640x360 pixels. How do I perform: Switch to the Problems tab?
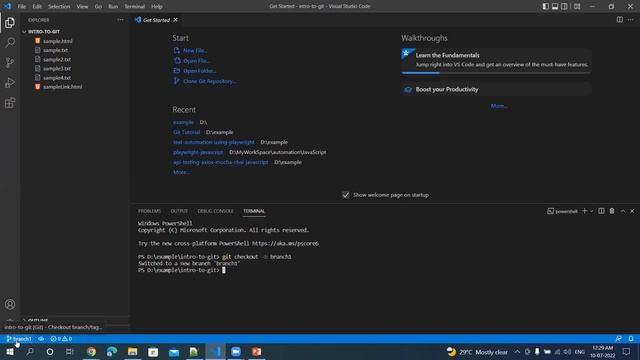[149, 211]
